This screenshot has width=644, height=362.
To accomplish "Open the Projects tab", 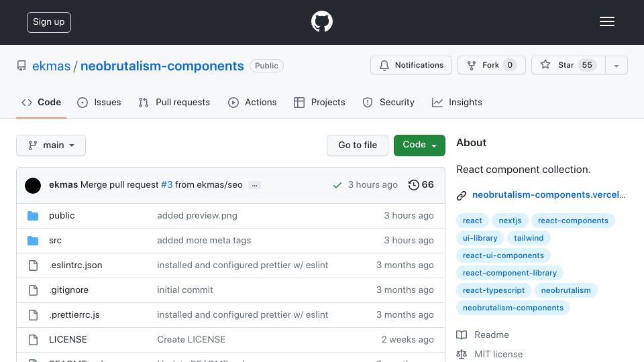I will [x=319, y=102].
